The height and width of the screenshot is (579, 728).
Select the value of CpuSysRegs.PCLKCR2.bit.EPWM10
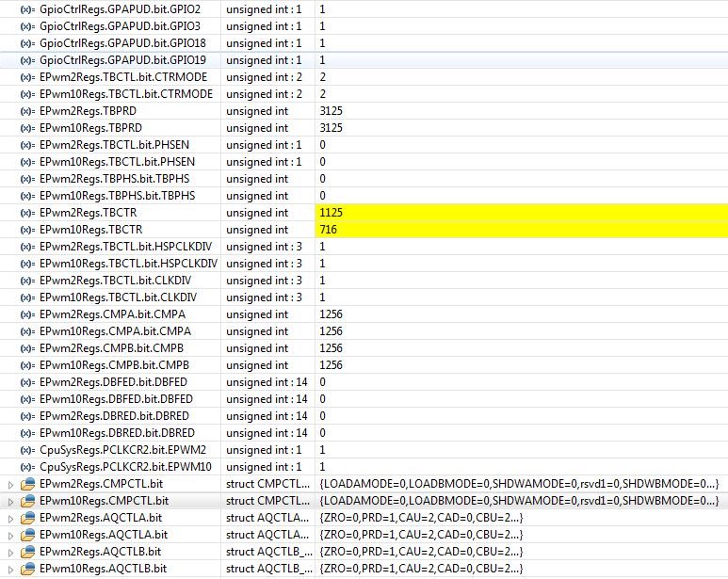click(x=323, y=467)
